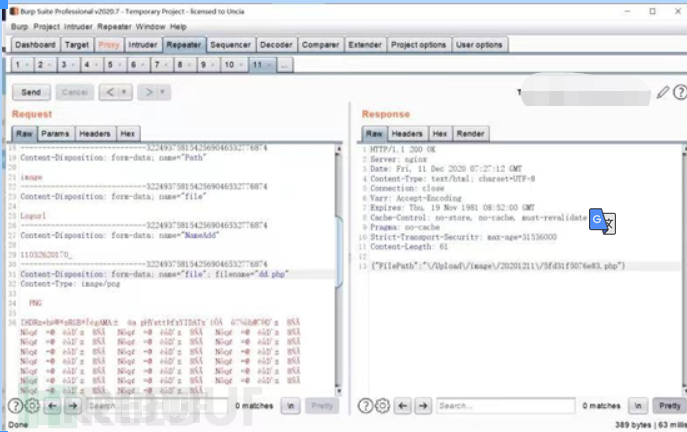
Task: Select request Raw view tab
Action: (x=24, y=134)
